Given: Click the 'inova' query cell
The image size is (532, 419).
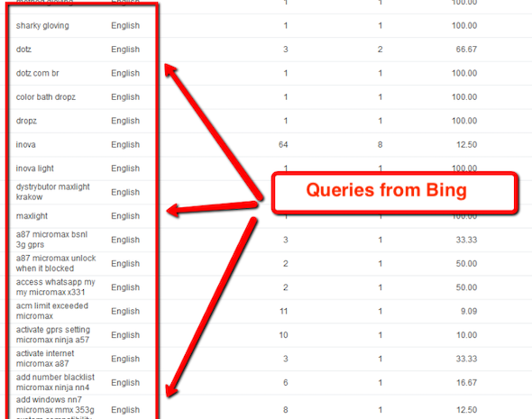Looking at the screenshot, I should tap(26, 145).
